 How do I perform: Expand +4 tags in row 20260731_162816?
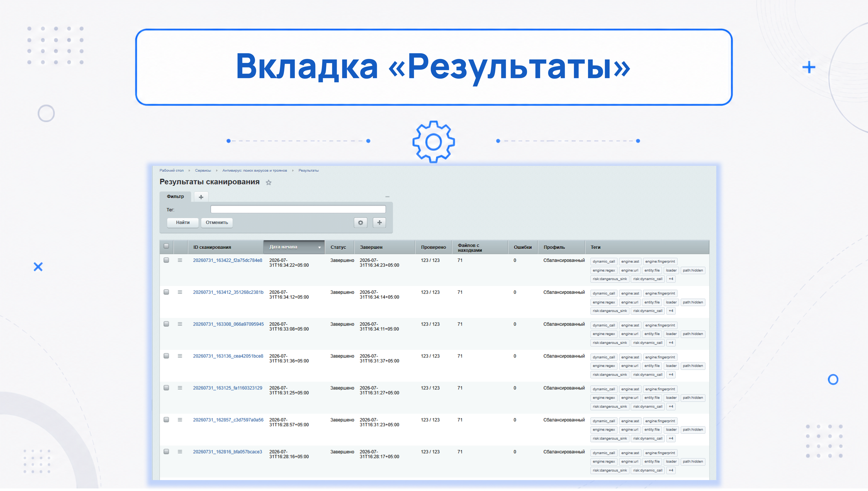(x=671, y=471)
